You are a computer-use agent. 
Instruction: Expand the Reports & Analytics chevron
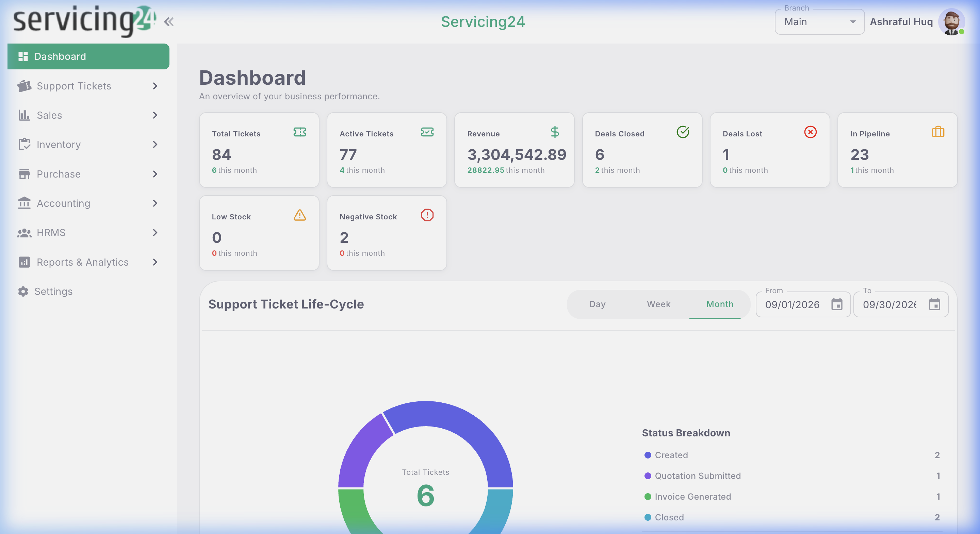[155, 262]
